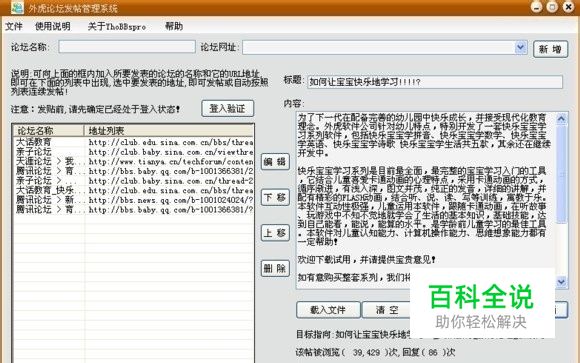580x363 pixels.
Task: Select the 腾讯论坛 > 新 news row
Action: point(134,200)
